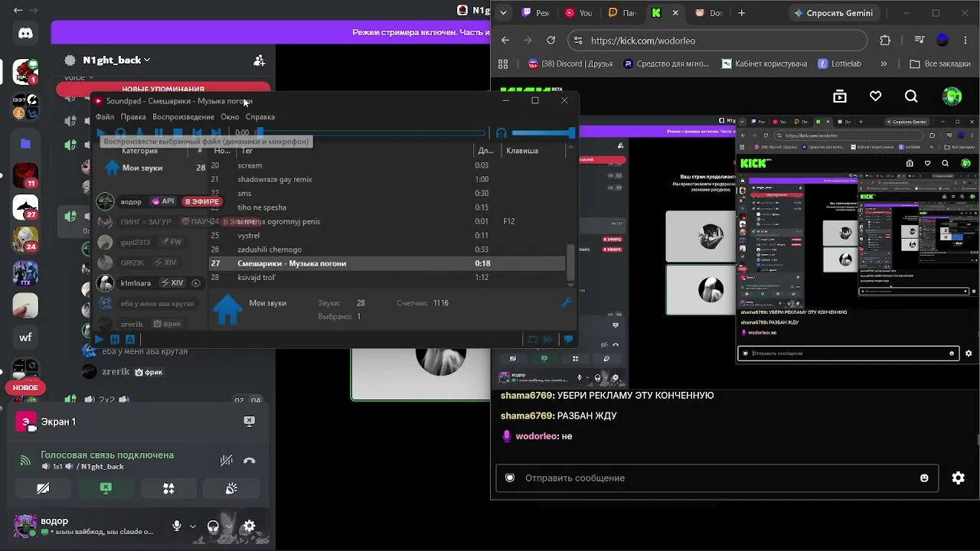Select the 'scream' sound row
Viewport: 980px width, 551px height.
click(x=387, y=165)
